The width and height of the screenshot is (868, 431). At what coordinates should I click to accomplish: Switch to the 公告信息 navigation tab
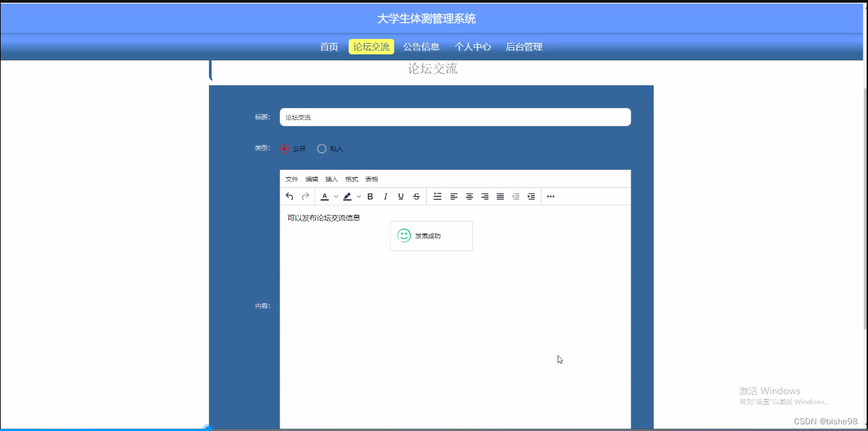pos(421,46)
